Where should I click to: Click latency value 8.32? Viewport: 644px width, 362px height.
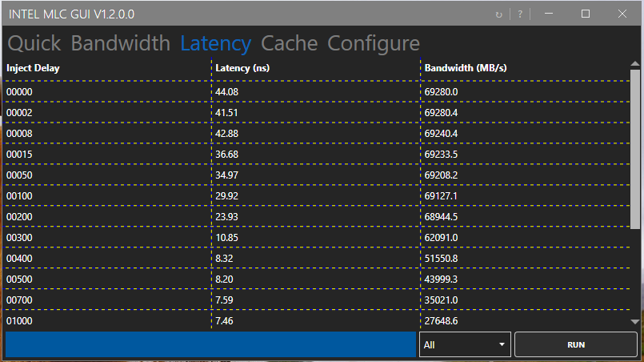click(224, 259)
